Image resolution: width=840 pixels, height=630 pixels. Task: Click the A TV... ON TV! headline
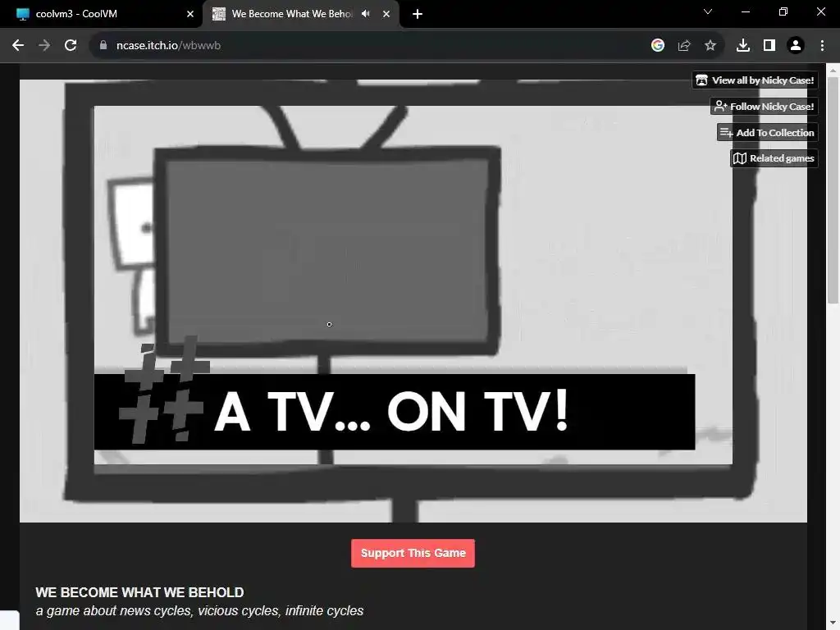coord(391,412)
